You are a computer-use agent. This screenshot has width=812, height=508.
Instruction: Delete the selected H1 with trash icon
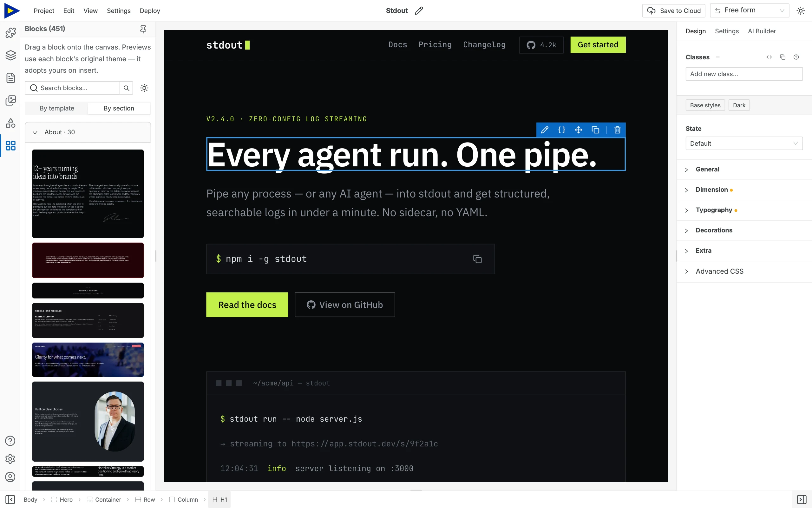pos(617,130)
